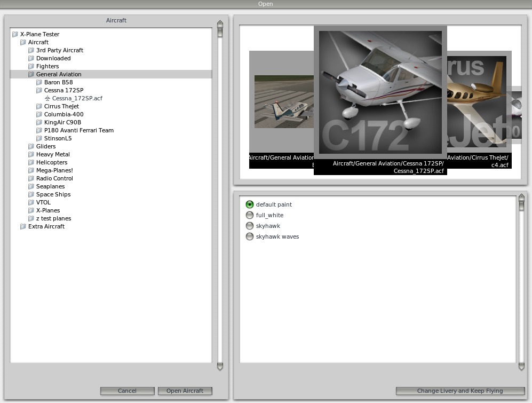
Task: Click the folder icon next to Helicopters
Action: coord(31,162)
